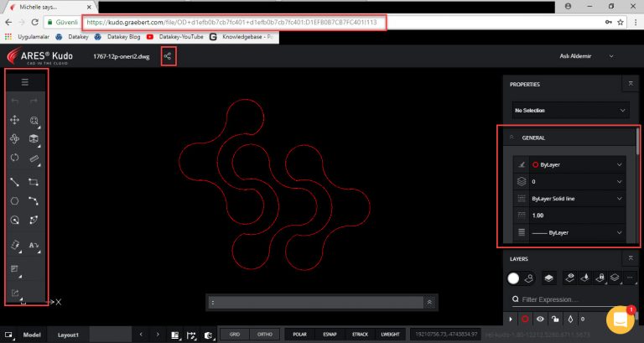
Task: Click the share drawing icon
Action: point(169,56)
